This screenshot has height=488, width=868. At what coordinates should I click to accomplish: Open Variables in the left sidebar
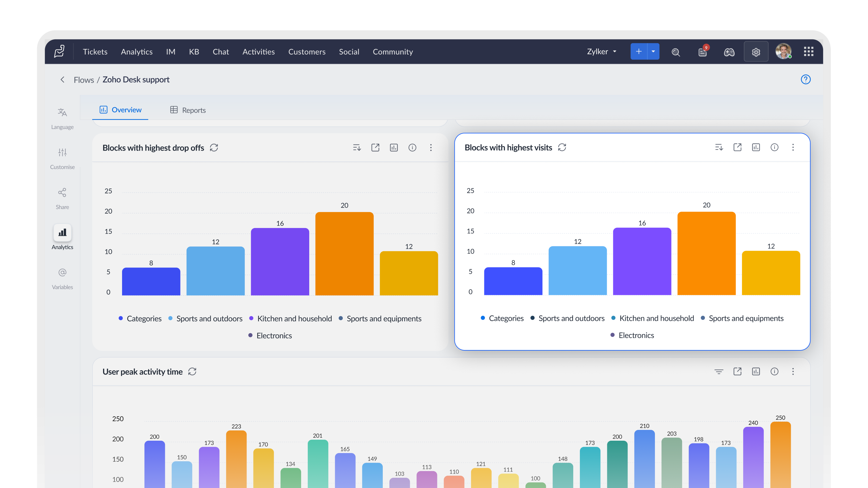[x=62, y=279]
